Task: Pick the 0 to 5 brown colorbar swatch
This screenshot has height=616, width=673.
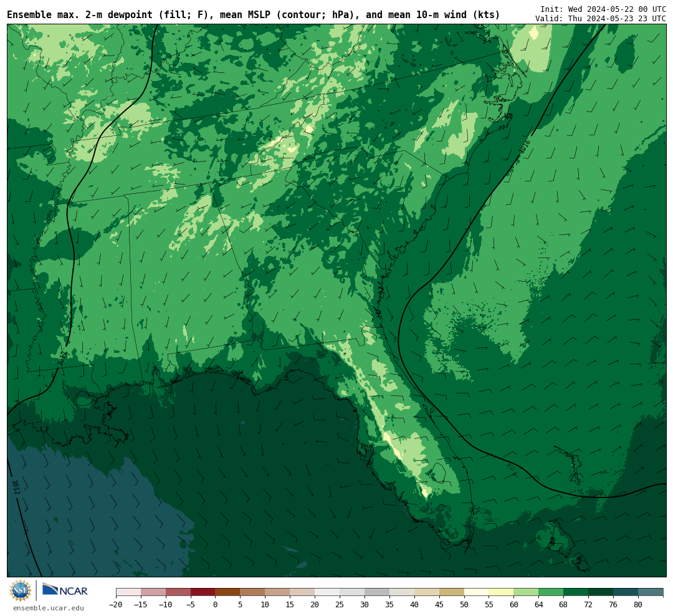Action: [228, 592]
